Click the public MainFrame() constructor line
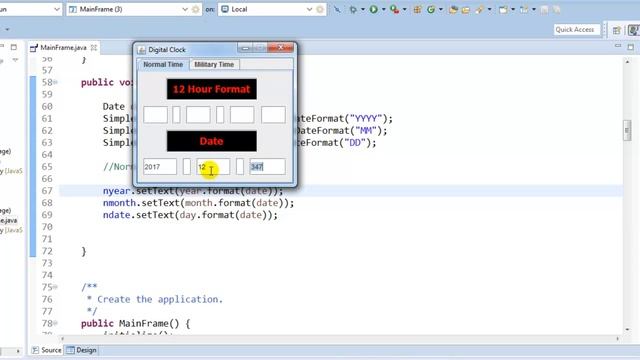 point(136,324)
